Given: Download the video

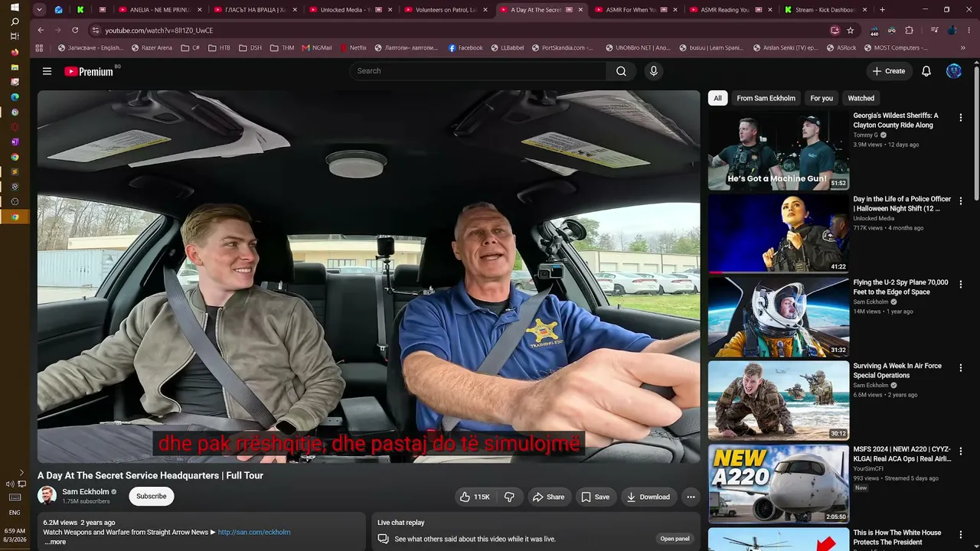Looking at the screenshot, I should click(x=648, y=497).
